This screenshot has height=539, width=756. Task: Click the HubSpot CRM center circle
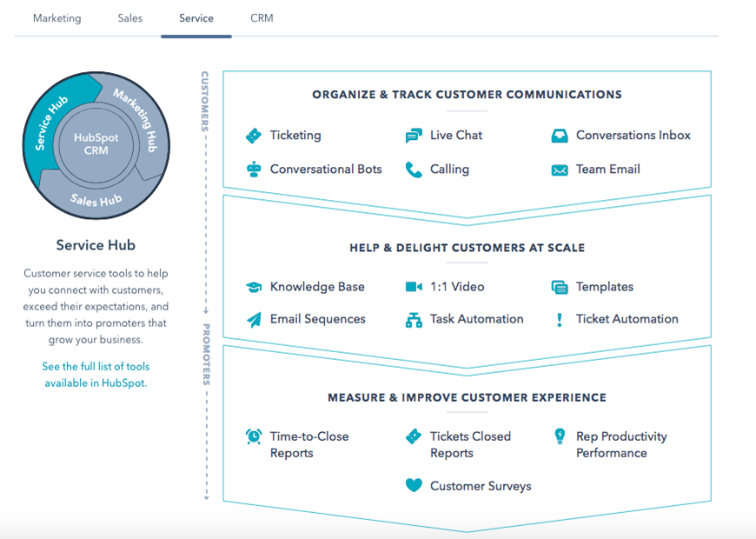click(96, 143)
